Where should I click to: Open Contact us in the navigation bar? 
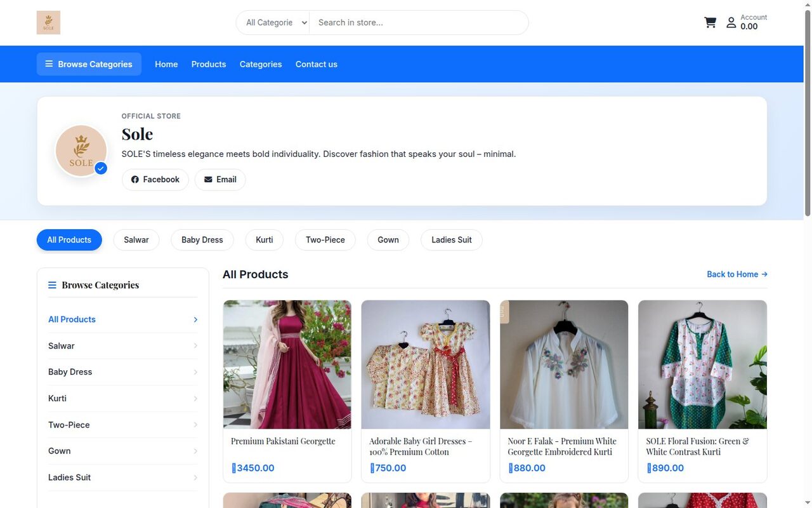[x=317, y=64]
